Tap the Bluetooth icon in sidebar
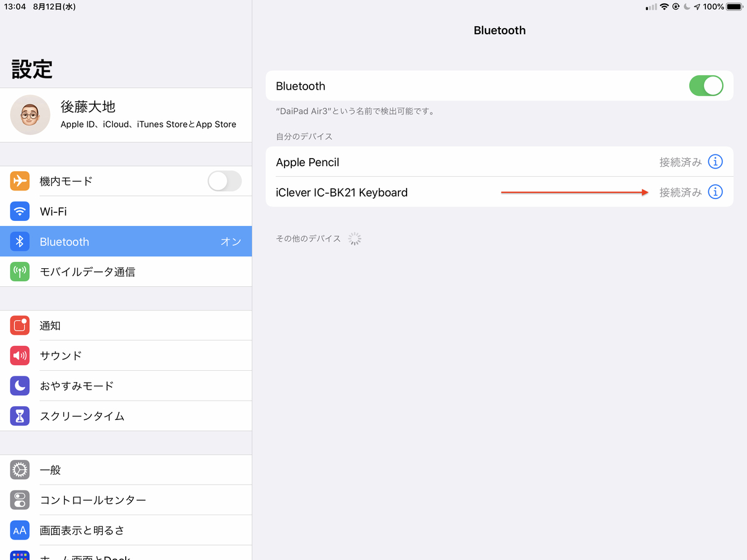Screen dimensions: 747x560 (x=20, y=241)
